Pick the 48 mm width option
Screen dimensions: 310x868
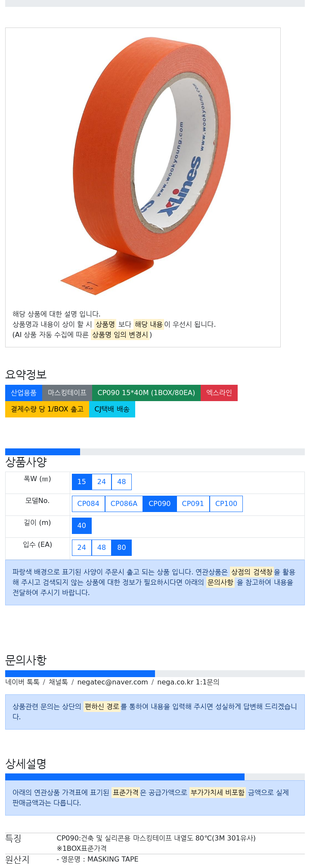click(x=121, y=482)
